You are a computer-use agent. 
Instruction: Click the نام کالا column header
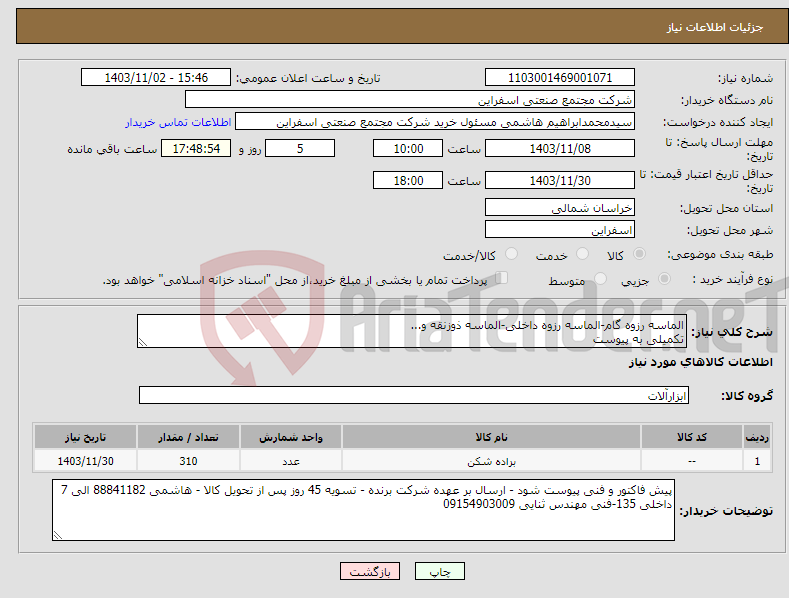tap(491, 437)
